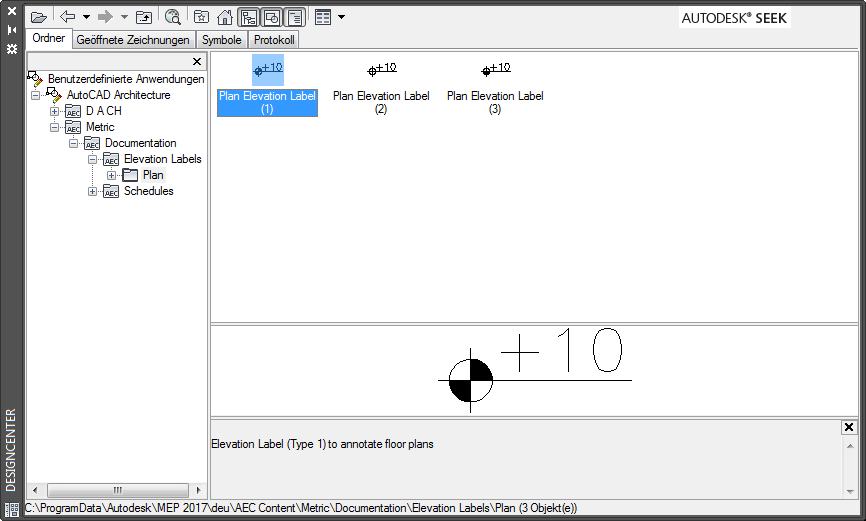Select the Metric folder

point(100,127)
